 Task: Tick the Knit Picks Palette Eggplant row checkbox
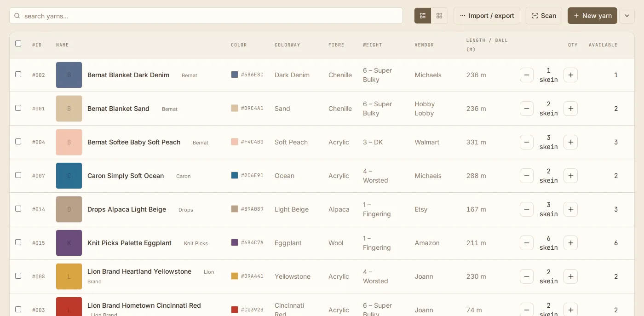[18, 242]
